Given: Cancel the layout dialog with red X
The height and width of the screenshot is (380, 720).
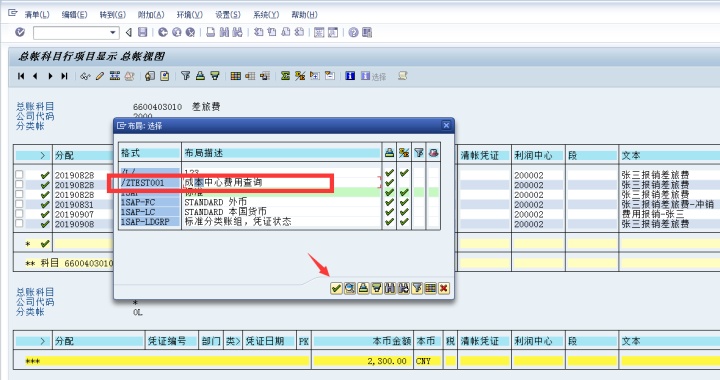Looking at the screenshot, I should (x=444, y=288).
